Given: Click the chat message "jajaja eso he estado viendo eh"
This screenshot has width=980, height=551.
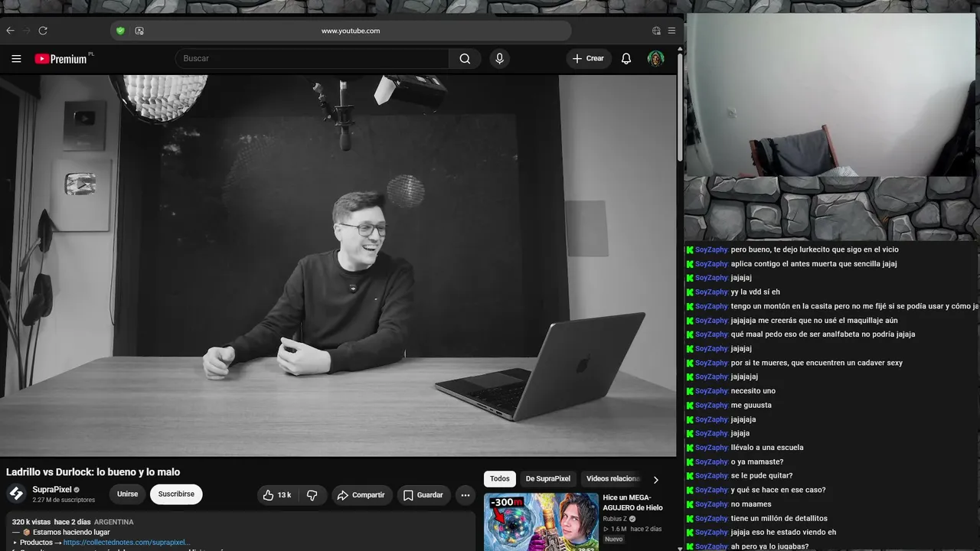Looking at the screenshot, I should pyautogui.click(x=783, y=533).
